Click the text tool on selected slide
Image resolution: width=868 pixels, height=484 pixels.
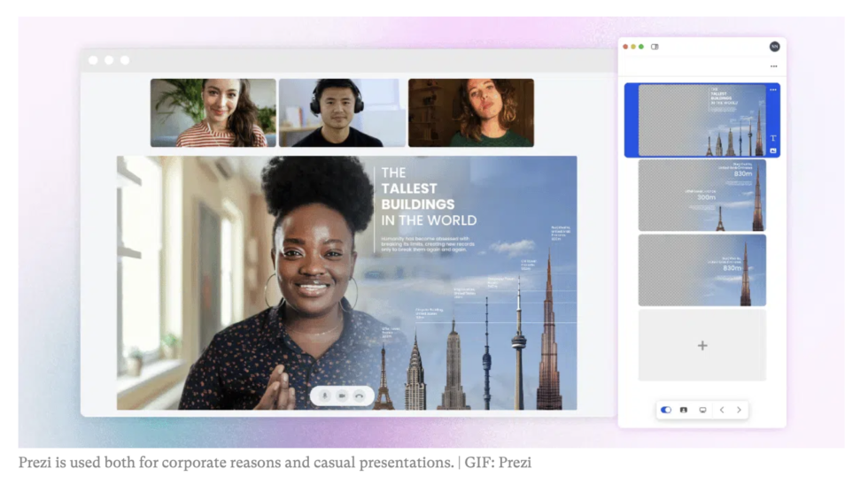[x=773, y=138]
